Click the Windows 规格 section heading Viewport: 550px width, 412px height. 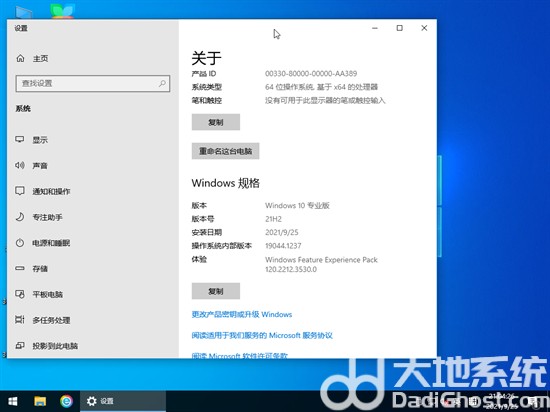tap(226, 183)
